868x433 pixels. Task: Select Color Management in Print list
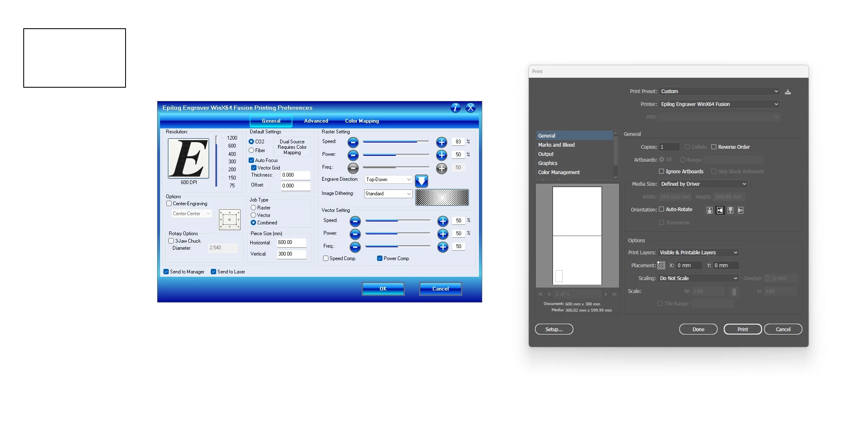point(575,172)
